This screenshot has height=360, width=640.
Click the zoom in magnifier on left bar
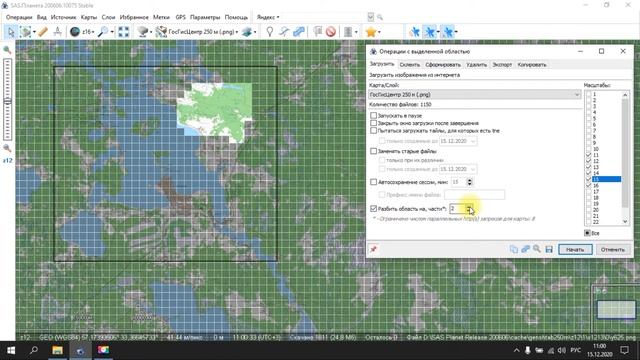(7, 50)
